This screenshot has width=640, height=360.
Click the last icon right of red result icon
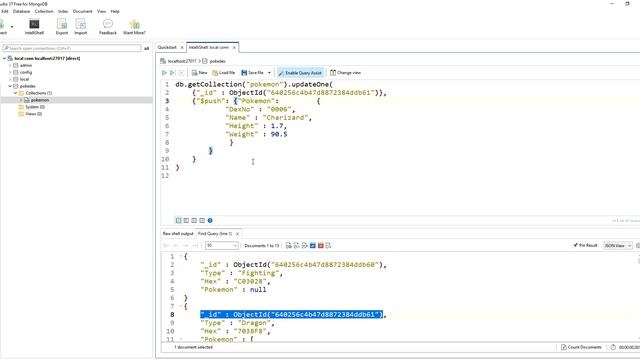pyautogui.click(x=329, y=246)
